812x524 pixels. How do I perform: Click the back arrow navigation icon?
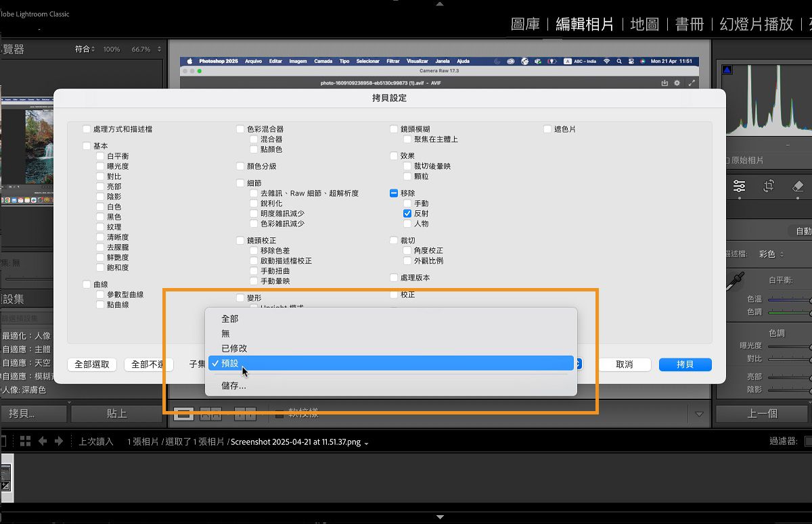43,441
